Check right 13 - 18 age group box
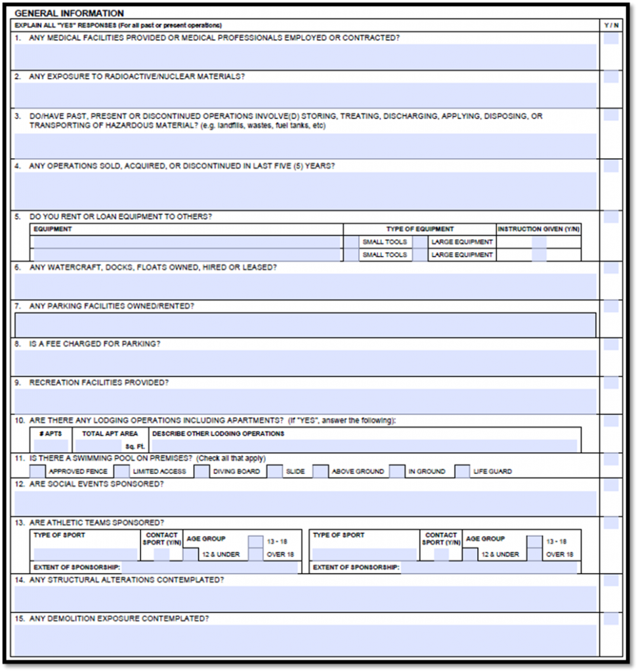 click(x=535, y=541)
